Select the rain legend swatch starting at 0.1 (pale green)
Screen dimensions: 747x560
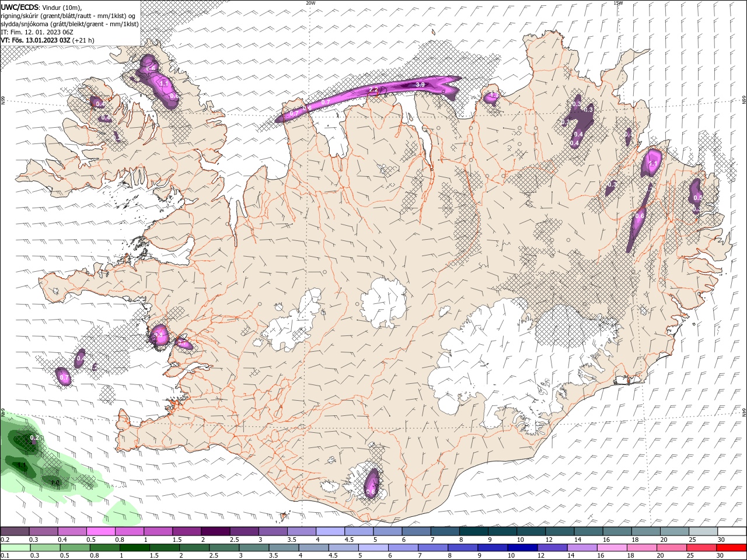point(16,548)
